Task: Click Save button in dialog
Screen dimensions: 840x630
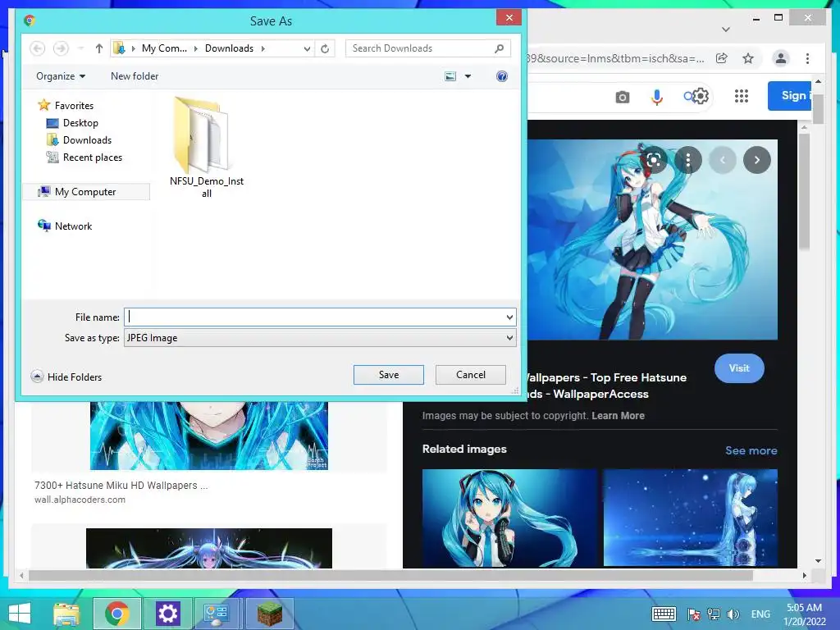Action: click(x=388, y=375)
